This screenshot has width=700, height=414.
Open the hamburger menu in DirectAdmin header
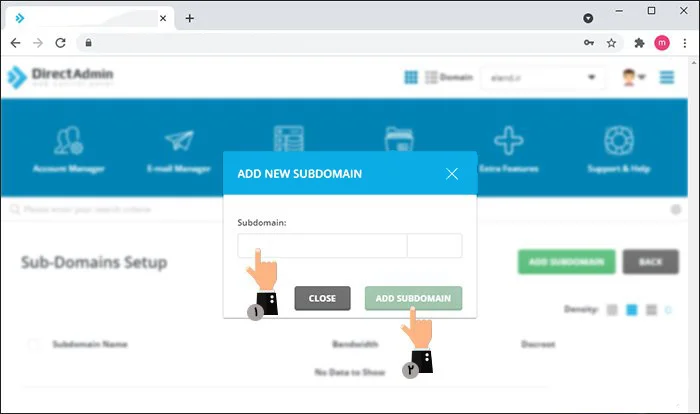667,77
